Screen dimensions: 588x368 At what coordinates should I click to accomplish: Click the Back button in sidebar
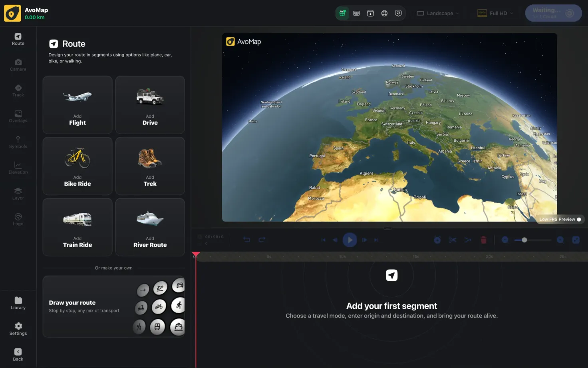coord(18,355)
